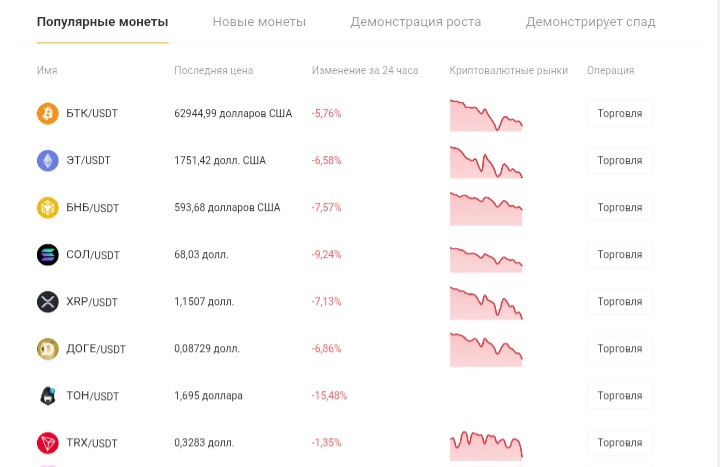Open the ЭТ/USDT pair link

click(x=88, y=160)
